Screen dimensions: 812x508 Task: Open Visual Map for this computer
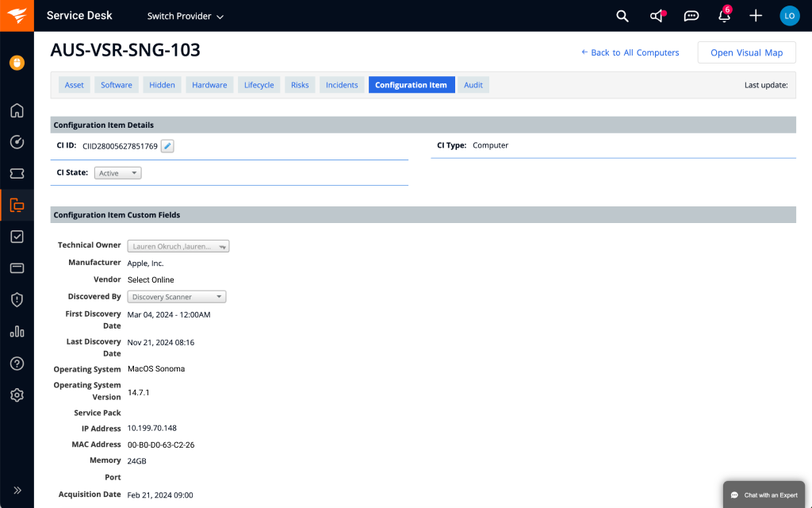click(746, 52)
